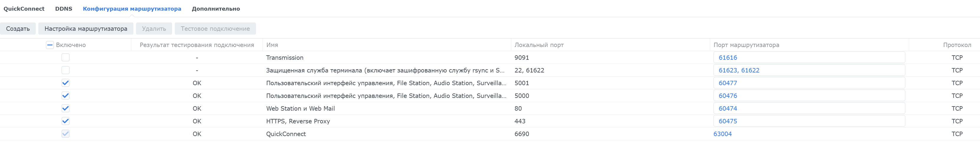The height and width of the screenshot is (155, 980).
Task: Open Настройка маршрутизатора settings
Action: [x=86, y=29]
